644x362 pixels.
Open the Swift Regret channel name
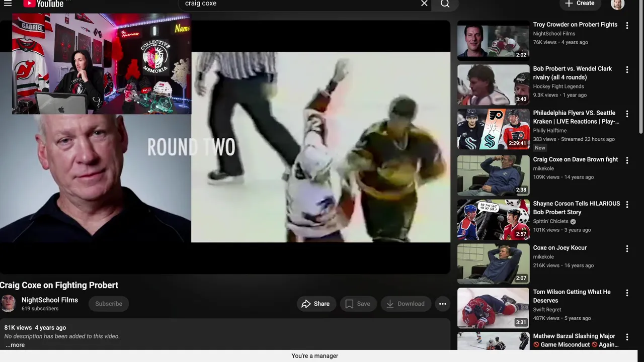[547, 310]
